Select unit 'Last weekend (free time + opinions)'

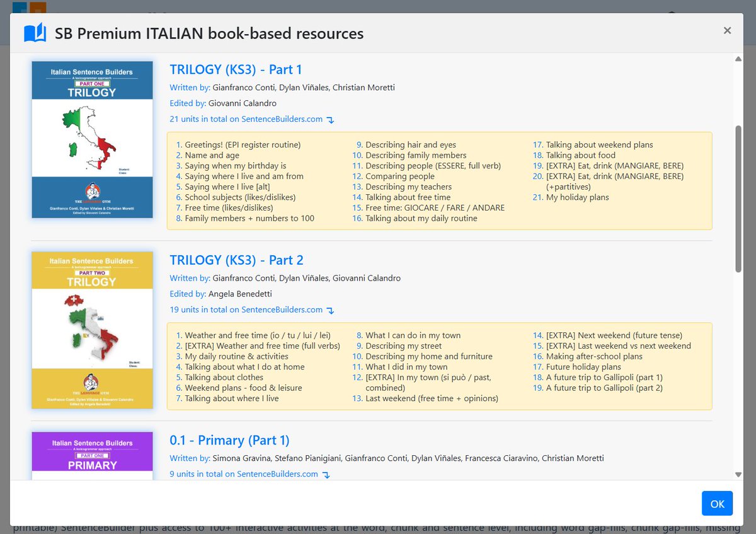432,398
